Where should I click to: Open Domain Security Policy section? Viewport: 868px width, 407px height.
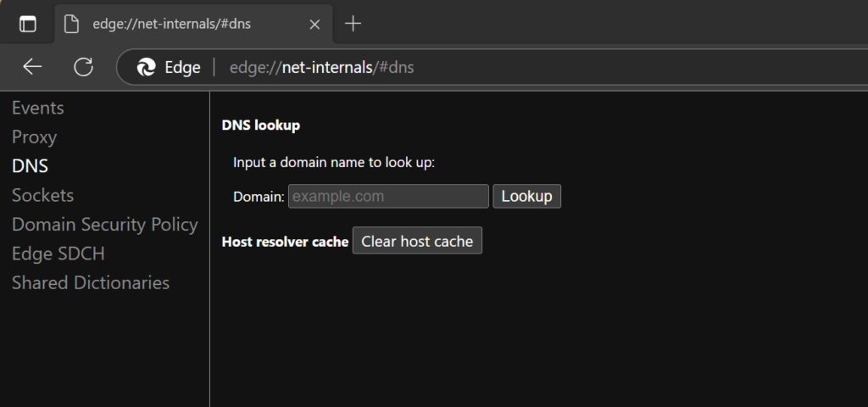[x=104, y=225]
